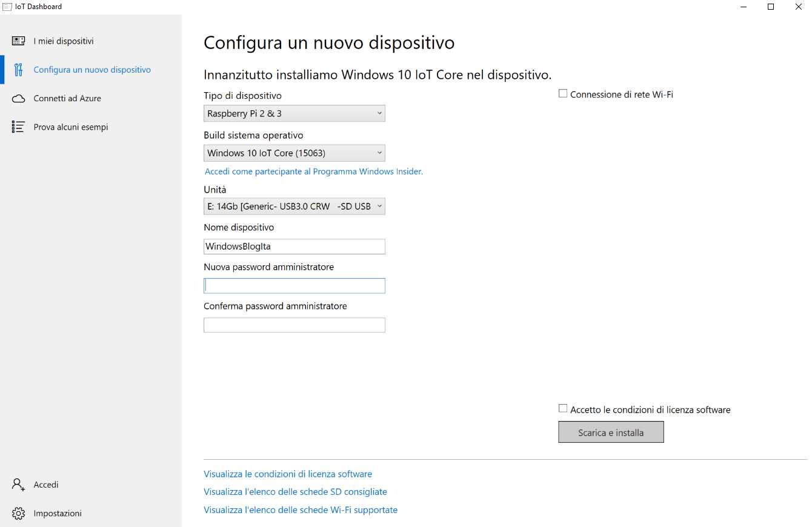Viewport: 812px width, 527px height.
Task: Expand the Build sistema operativo dropdown
Action: (x=295, y=153)
